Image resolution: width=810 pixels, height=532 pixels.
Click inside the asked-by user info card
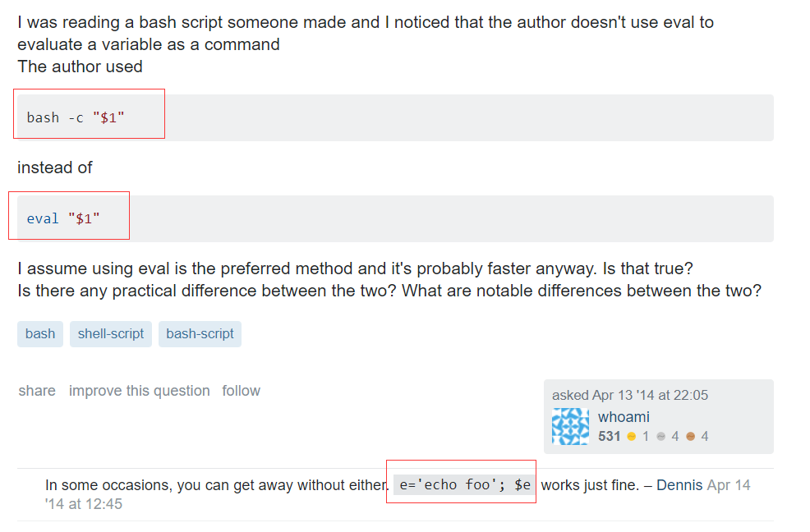click(657, 415)
